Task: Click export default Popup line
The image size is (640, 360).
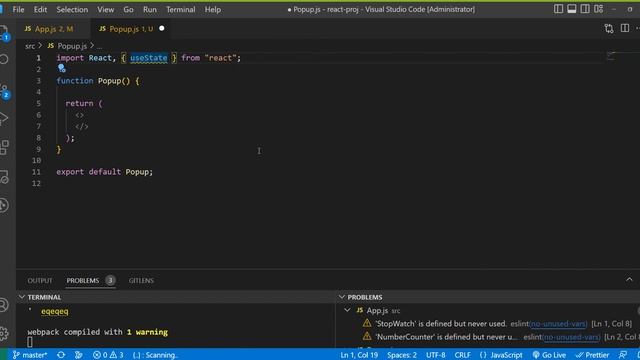Action: 104,172
